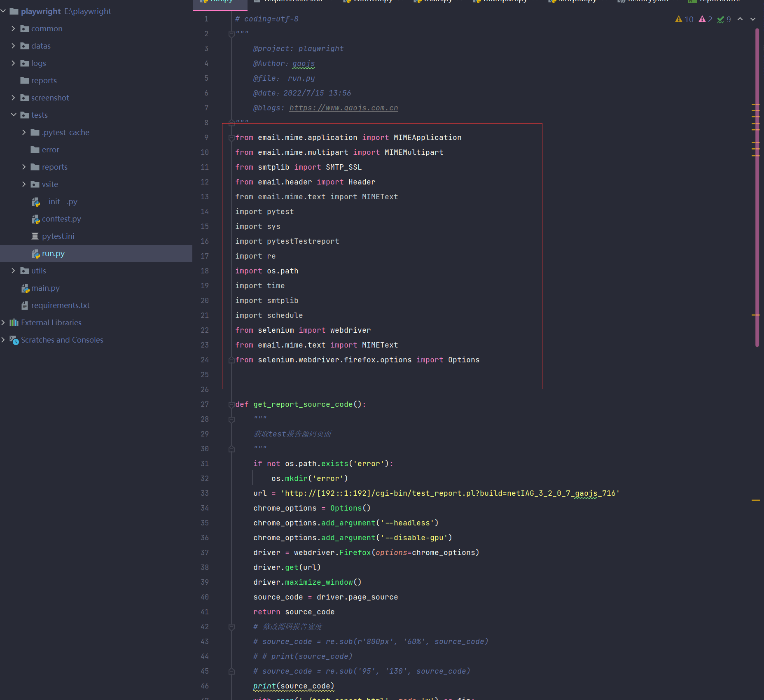The image size is (764, 700).
Task: Expand reports folder inside tests
Action: [x=24, y=167]
